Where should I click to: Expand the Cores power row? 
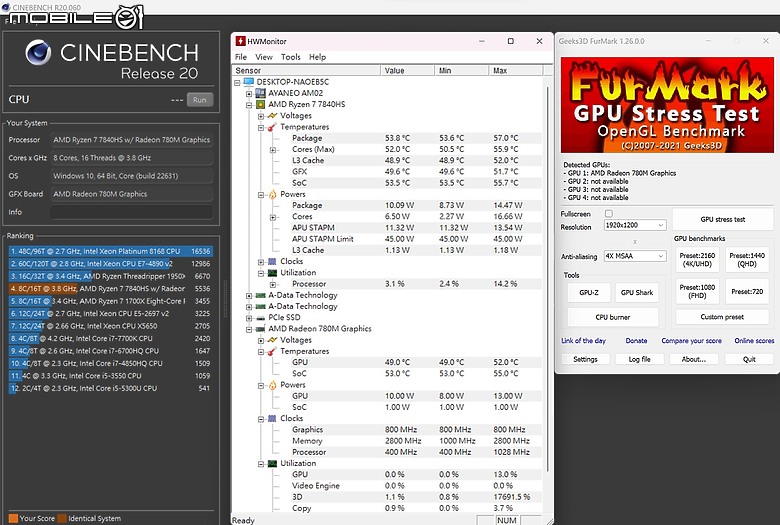pos(273,217)
